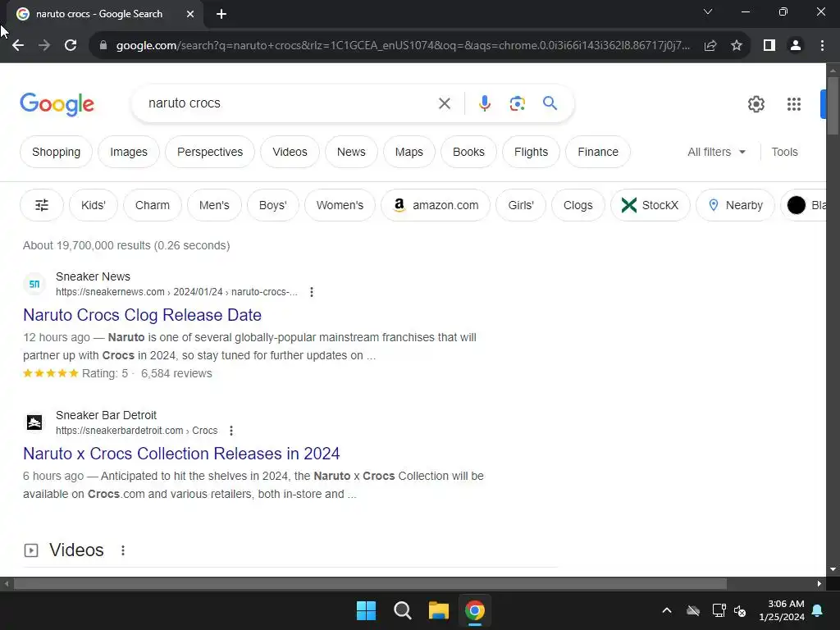Image resolution: width=840 pixels, height=630 pixels.
Task: Apply the Women's filter chip
Action: pyautogui.click(x=340, y=205)
